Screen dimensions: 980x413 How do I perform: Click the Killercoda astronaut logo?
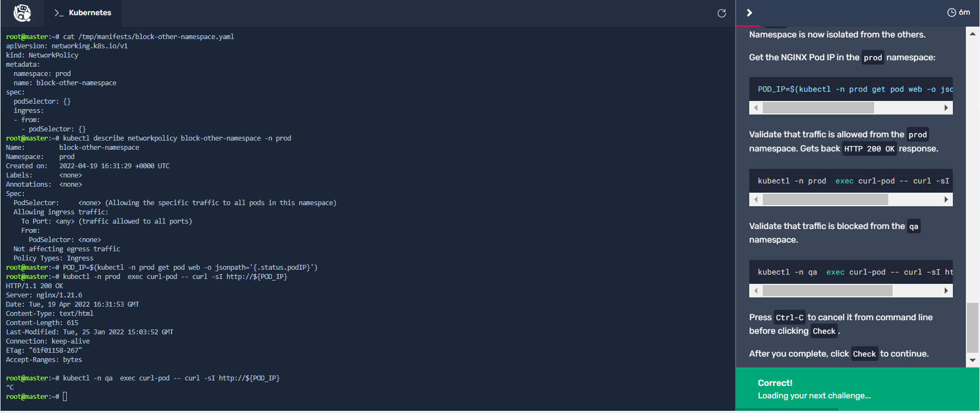[22, 12]
